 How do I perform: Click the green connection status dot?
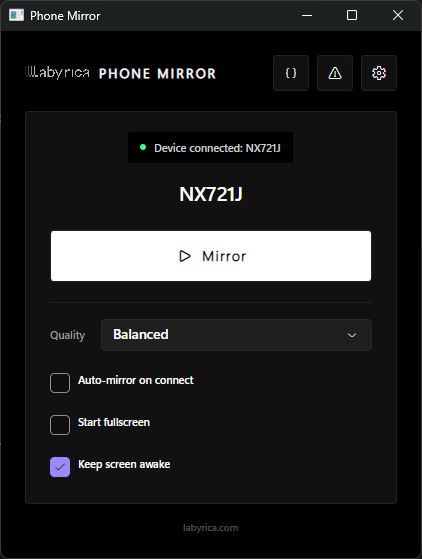(143, 147)
